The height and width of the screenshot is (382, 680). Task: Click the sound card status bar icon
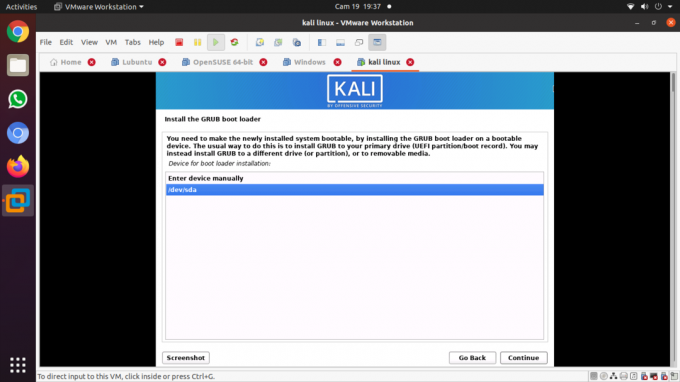click(x=634, y=376)
